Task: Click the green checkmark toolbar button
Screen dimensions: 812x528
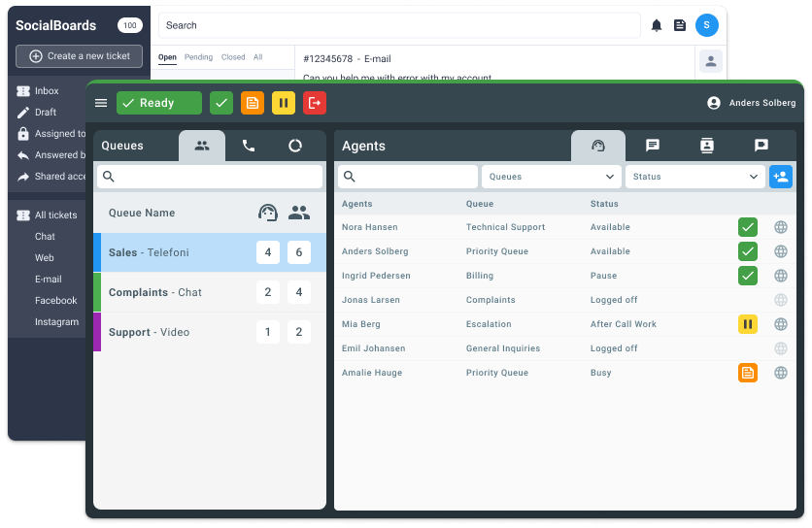Action: point(221,103)
